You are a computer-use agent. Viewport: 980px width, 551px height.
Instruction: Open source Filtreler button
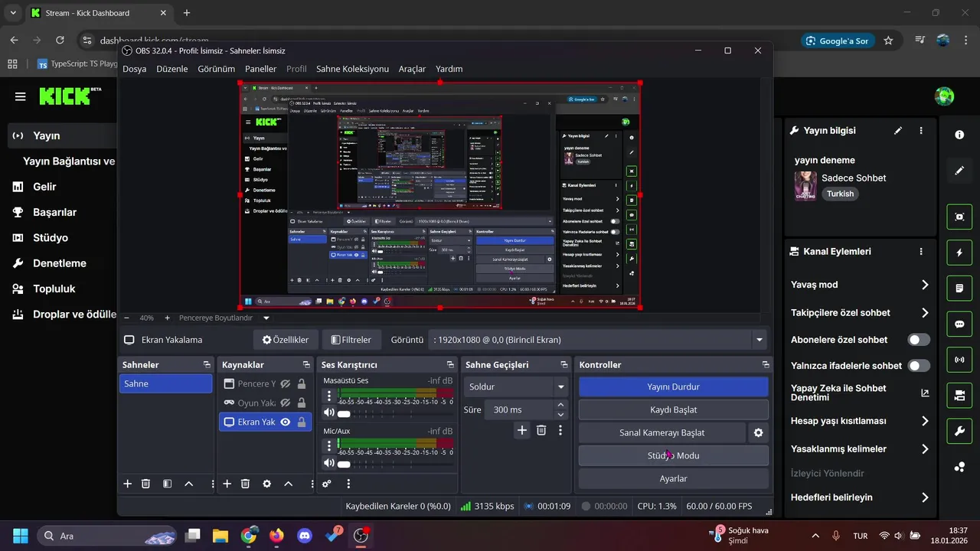pyautogui.click(x=351, y=340)
